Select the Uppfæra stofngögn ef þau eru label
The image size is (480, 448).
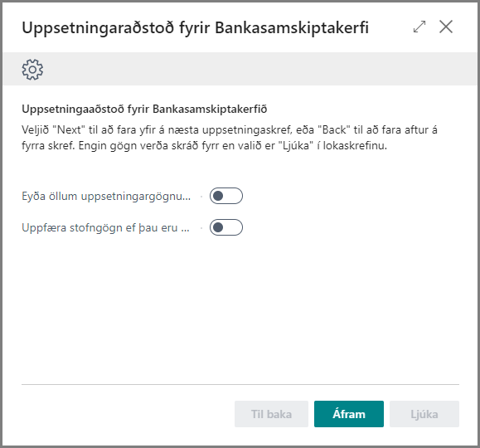pos(105,228)
